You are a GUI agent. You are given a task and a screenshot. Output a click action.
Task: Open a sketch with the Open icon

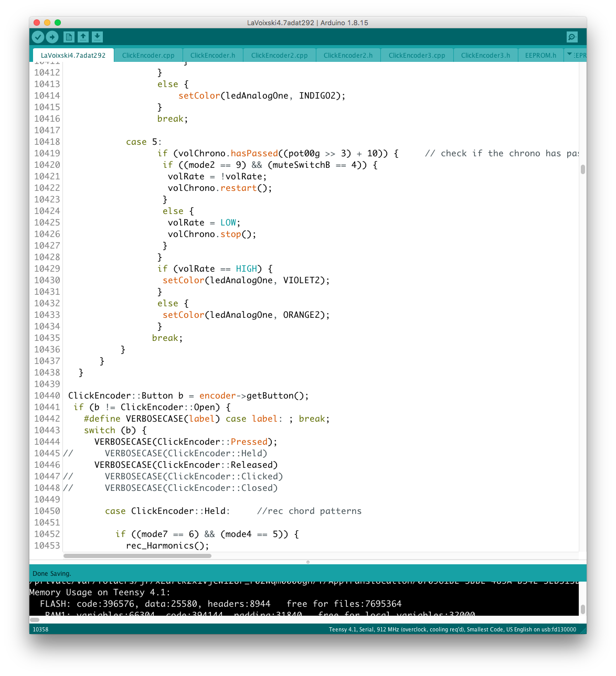tap(83, 37)
